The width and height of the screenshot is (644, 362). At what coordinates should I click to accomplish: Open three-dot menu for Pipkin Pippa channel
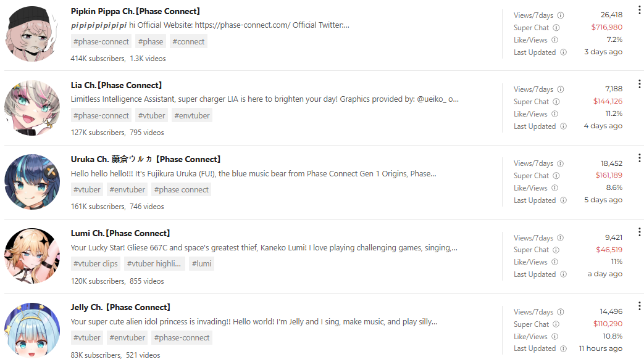pos(639,10)
